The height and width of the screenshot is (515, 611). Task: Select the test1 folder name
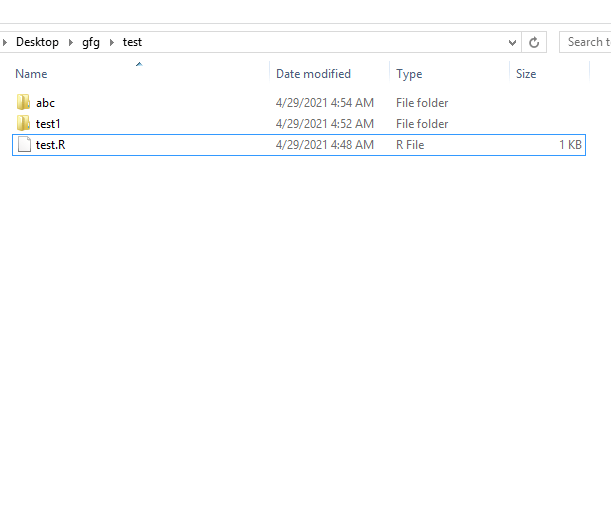point(49,124)
